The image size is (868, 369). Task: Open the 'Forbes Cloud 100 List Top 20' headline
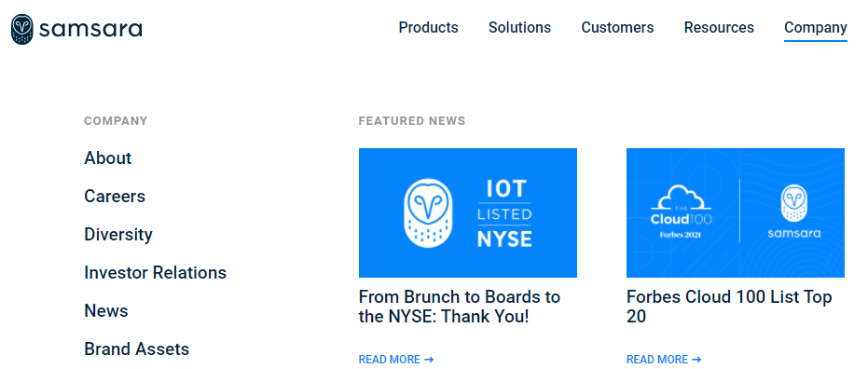[x=729, y=307]
